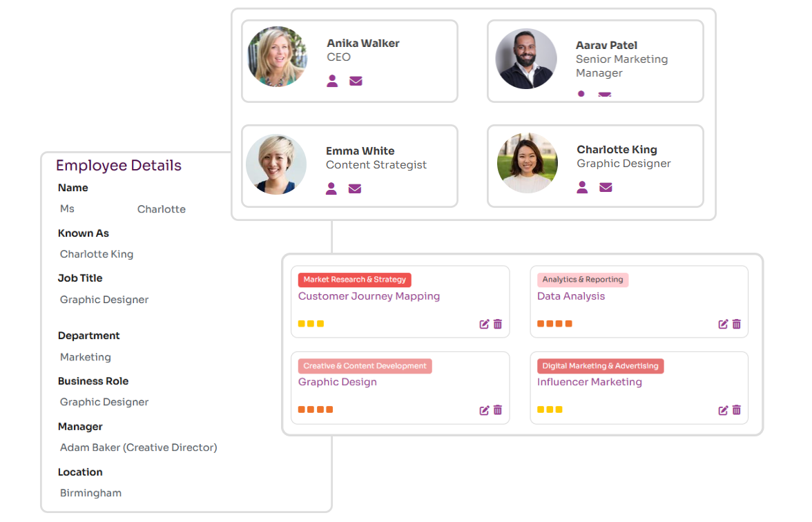The width and height of the screenshot is (812, 522).
Task: Email Emma White via envelope icon
Action: click(x=355, y=188)
